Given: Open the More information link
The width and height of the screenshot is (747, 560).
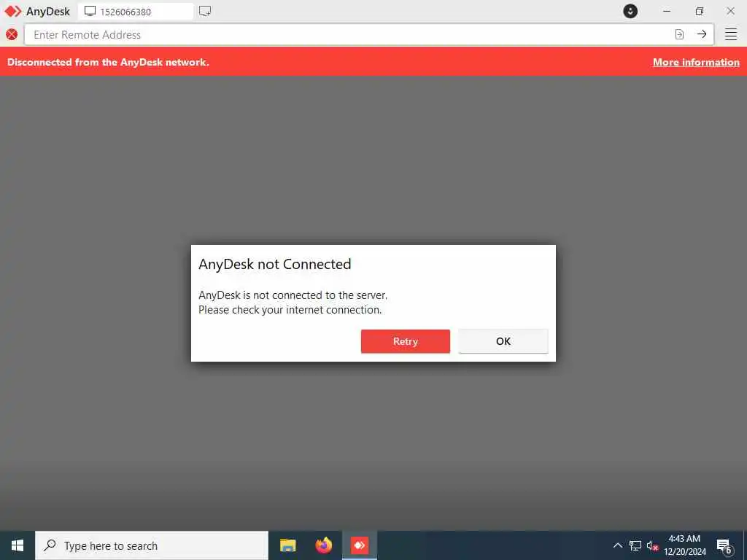Looking at the screenshot, I should click(696, 62).
